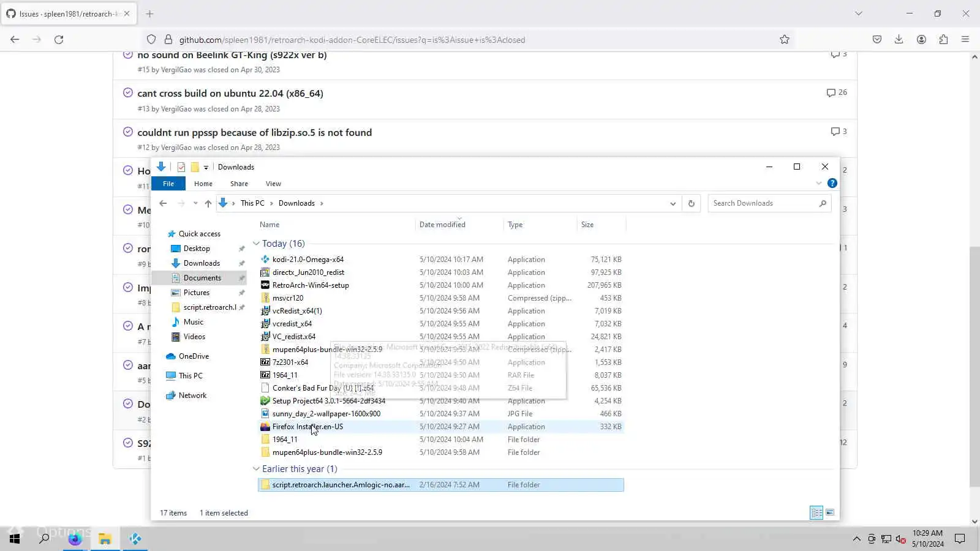Open the Firefox application menu
This screenshot has height=551, width=980.
[x=965, y=40]
